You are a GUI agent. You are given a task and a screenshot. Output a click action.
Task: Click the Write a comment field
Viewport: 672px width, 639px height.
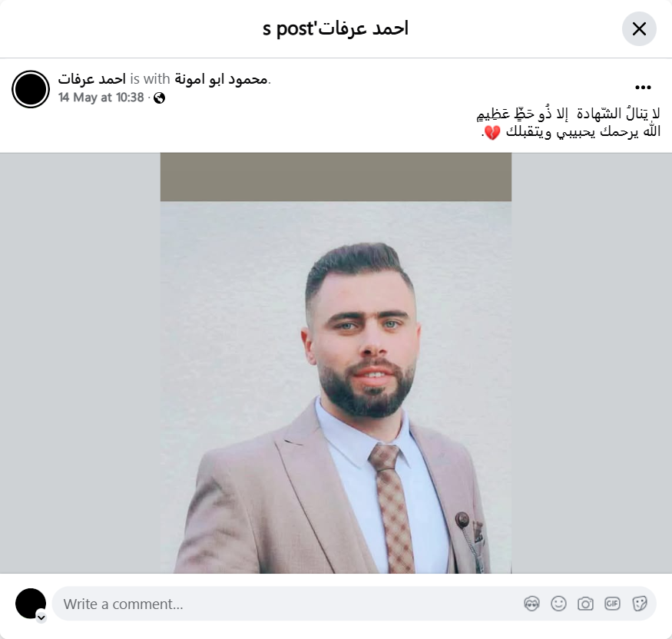point(291,604)
